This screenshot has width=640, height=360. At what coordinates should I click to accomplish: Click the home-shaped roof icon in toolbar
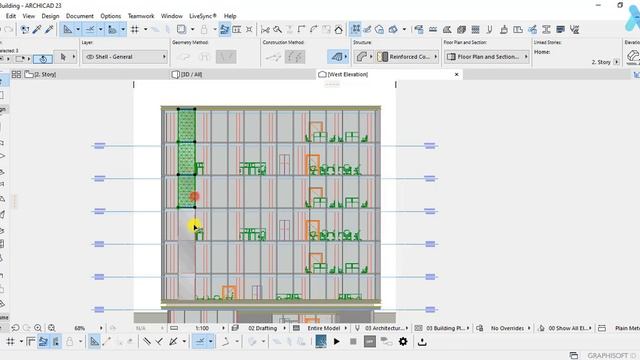pyautogui.click(x=338, y=29)
